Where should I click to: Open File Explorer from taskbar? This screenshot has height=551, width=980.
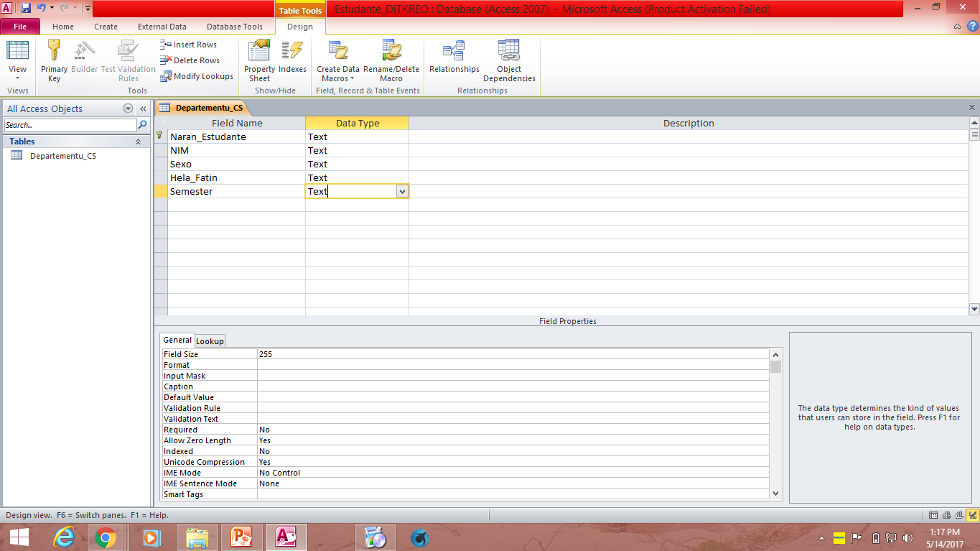coord(197,537)
